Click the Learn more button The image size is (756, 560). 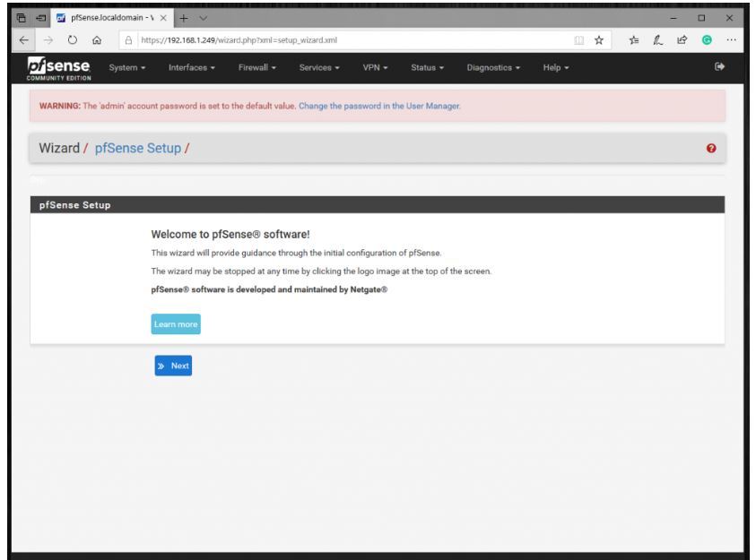click(176, 324)
